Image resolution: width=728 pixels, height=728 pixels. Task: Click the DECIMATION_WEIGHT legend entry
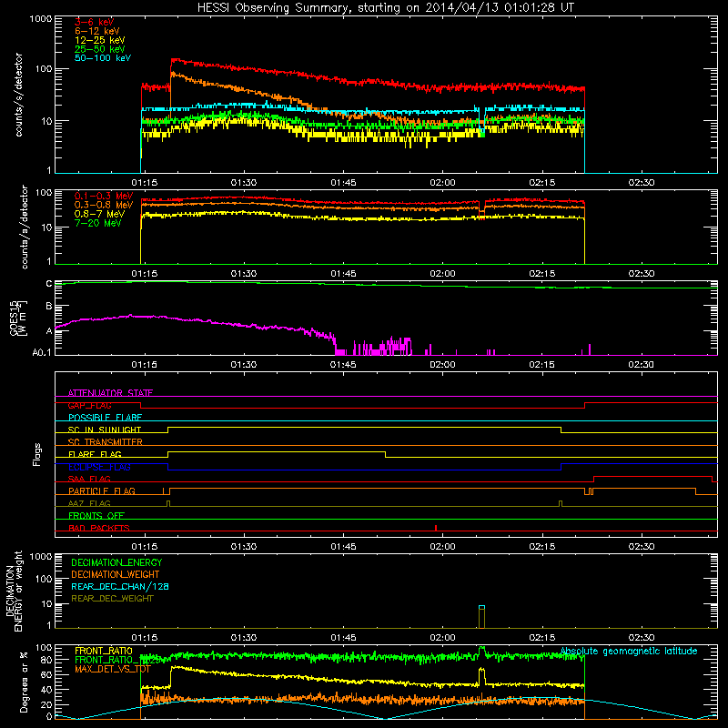[x=116, y=574]
